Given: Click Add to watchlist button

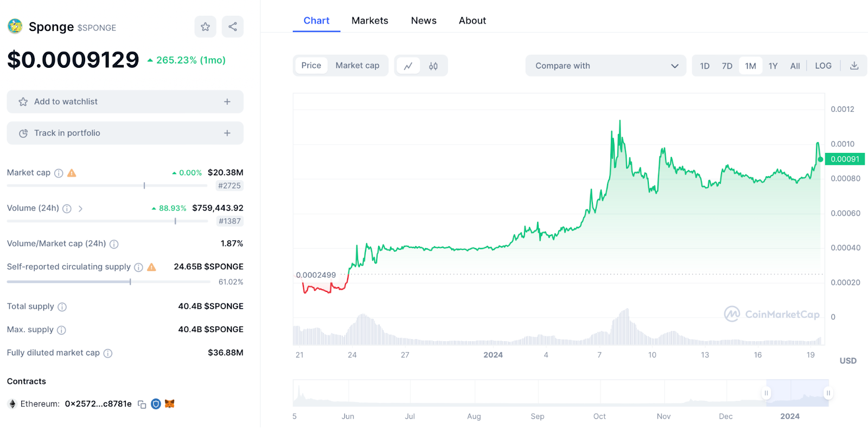Looking at the screenshot, I should coord(125,101).
